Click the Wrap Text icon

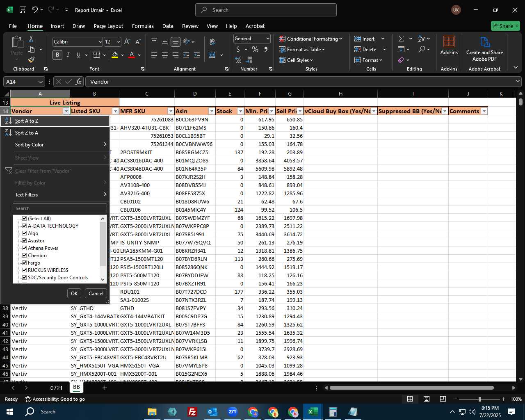coord(212,42)
